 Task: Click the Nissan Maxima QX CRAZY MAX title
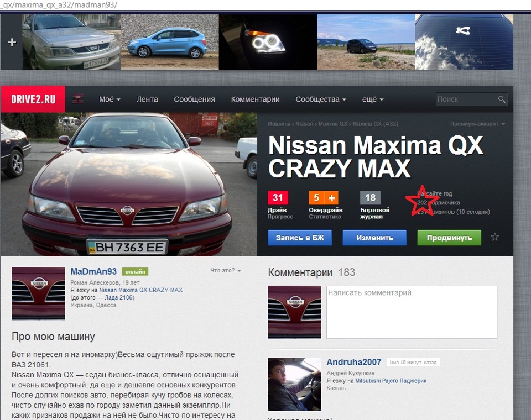[x=375, y=157]
